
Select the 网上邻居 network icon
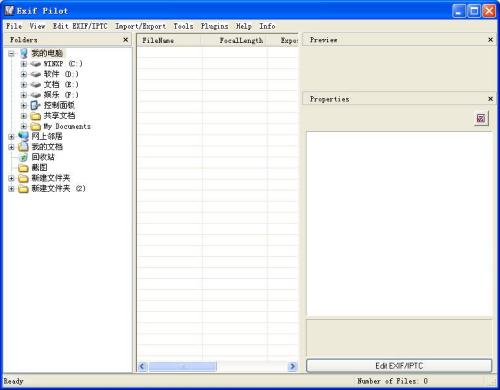[23, 136]
